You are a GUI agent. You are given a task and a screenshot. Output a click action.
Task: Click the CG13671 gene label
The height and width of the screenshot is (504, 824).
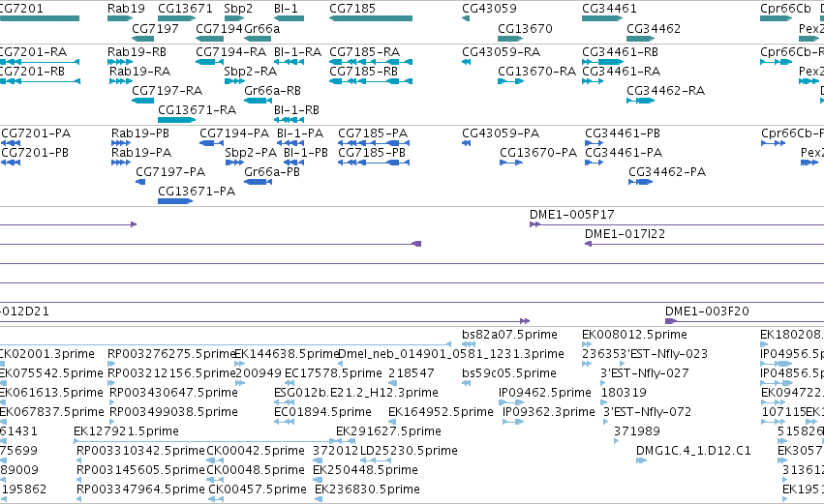(185, 9)
